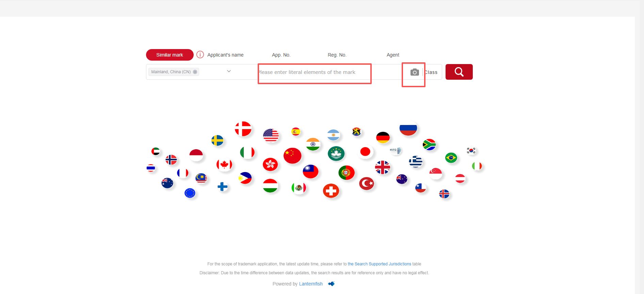
Task: Choose the Brazil flag icon
Action: [451, 158]
